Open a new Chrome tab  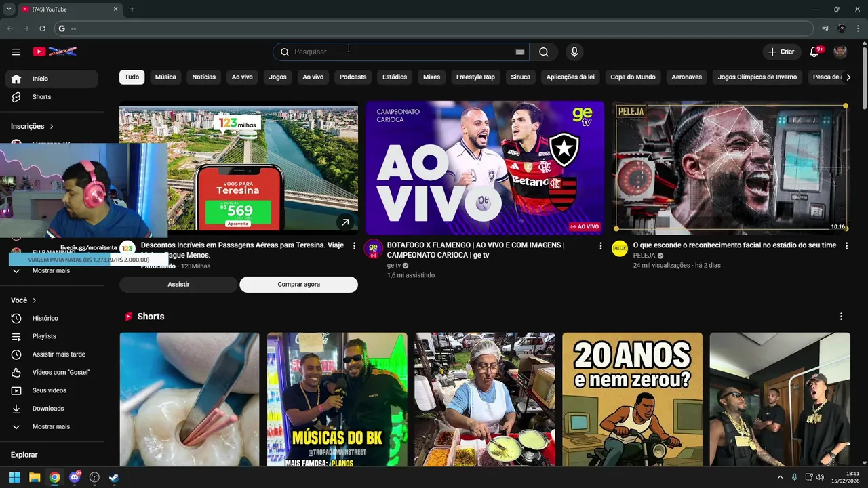[x=132, y=9]
